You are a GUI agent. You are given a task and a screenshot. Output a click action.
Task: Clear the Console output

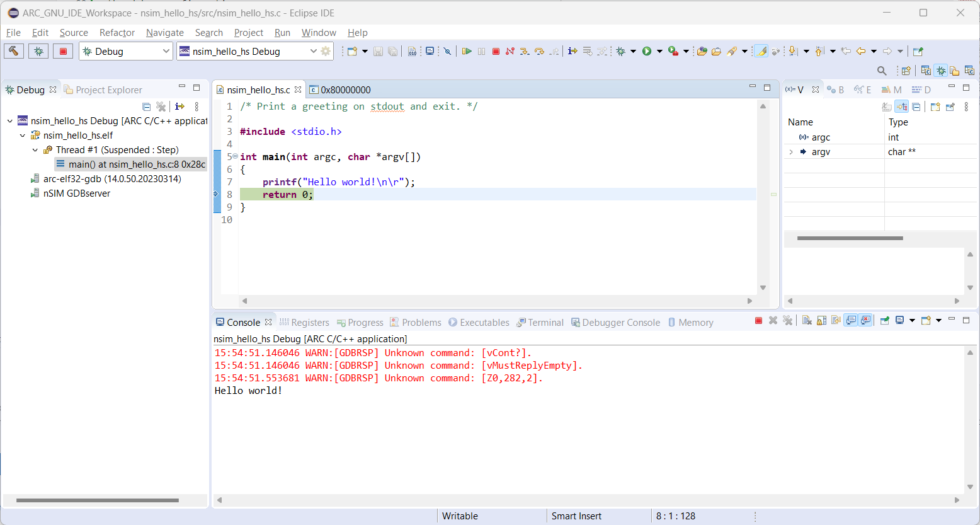click(807, 320)
